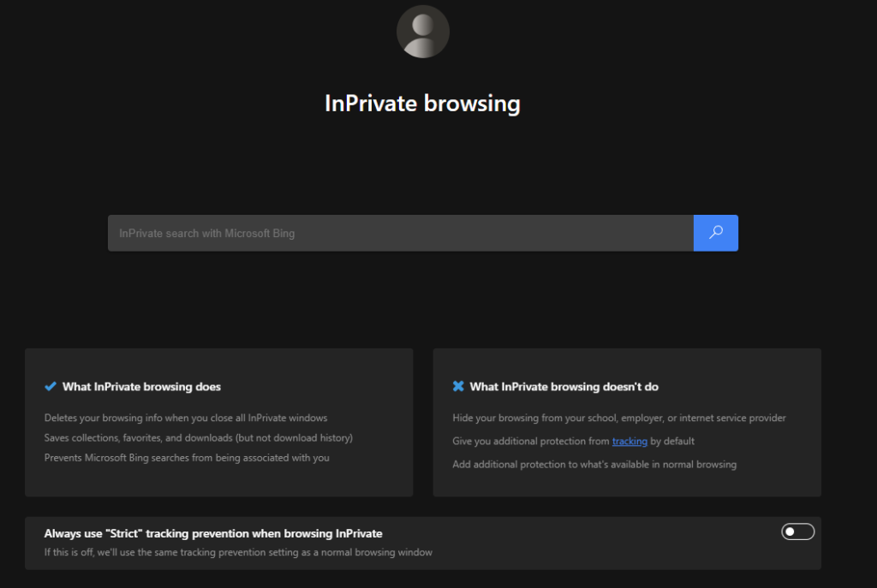Click the blue magnifier search button
This screenshot has width=877, height=588.
[715, 233]
